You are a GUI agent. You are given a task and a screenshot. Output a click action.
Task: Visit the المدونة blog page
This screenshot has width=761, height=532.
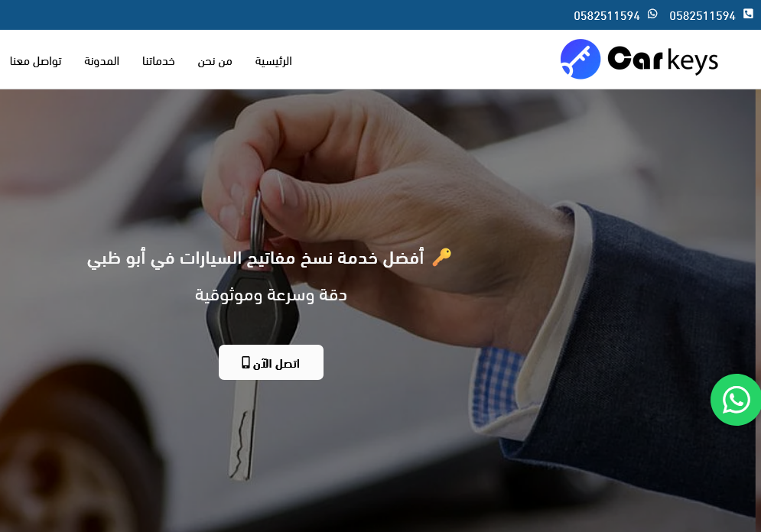pos(102,61)
